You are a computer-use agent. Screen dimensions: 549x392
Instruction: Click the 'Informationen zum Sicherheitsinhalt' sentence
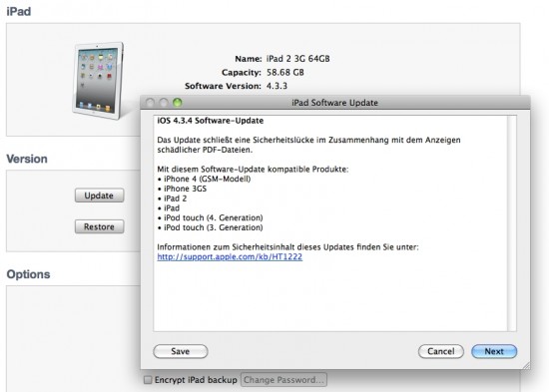pyautogui.click(x=287, y=247)
